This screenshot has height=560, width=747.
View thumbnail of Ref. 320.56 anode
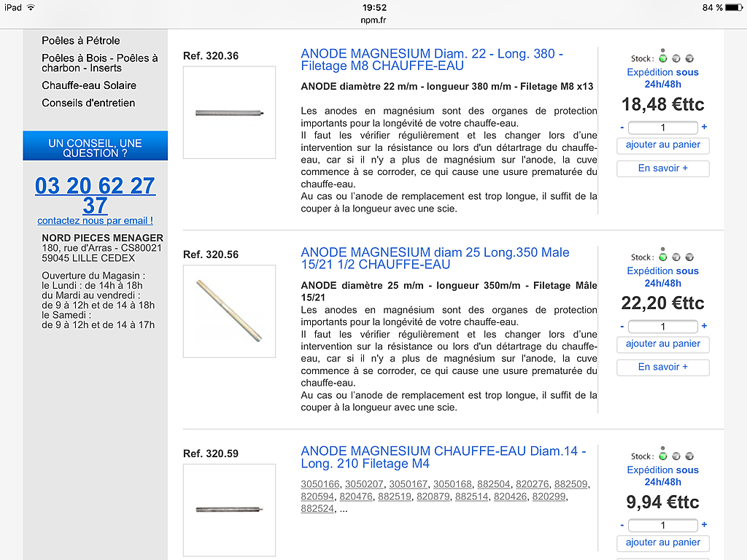pos(229,311)
